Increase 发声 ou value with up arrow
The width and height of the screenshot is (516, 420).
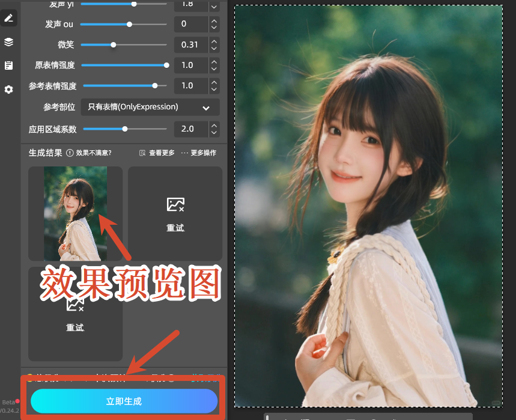point(214,21)
